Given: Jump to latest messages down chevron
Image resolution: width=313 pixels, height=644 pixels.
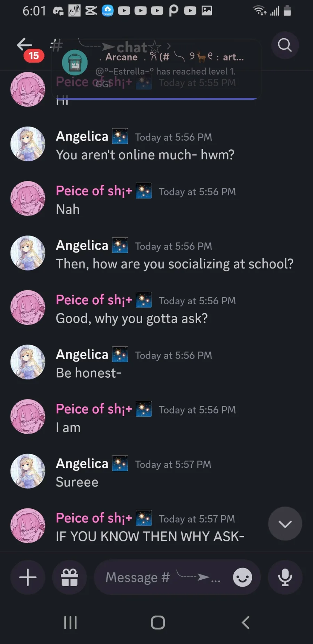Looking at the screenshot, I should coord(285,524).
